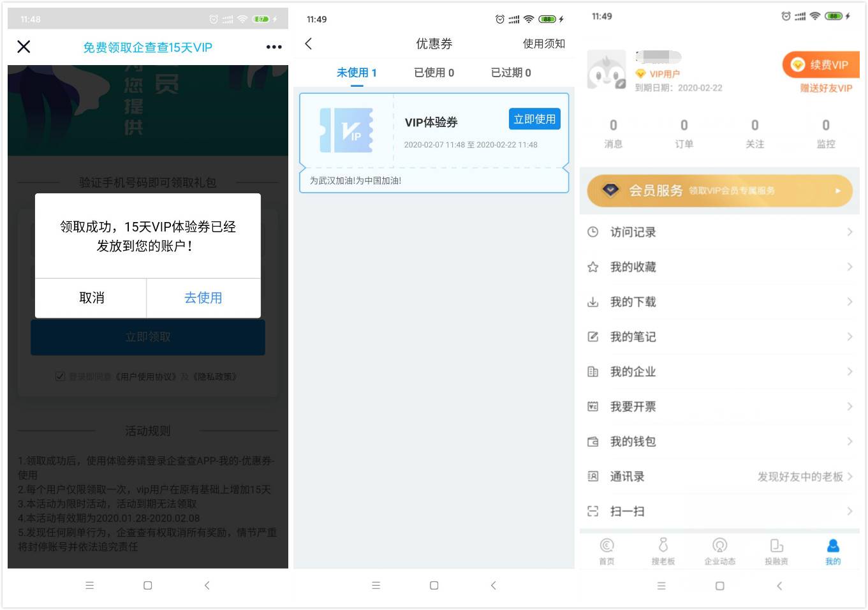This screenshot has height=610, width=868.
Task: Open 使用须知 on coupon page
Action: (x=544, y=43)
